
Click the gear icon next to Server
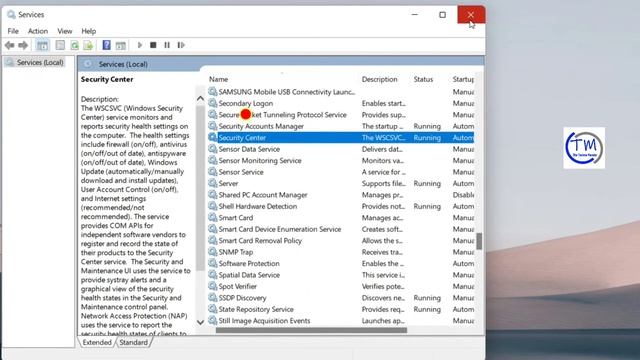coord(213,183)
